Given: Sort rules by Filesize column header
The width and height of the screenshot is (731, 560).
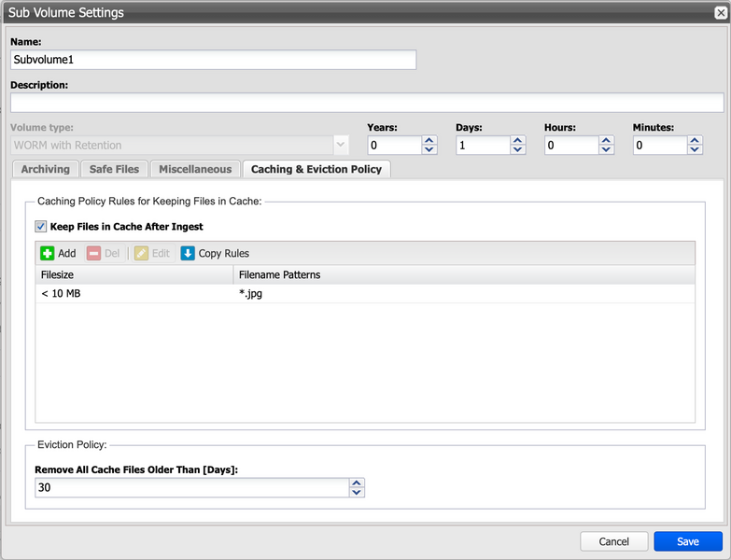Looking at the screenshot, I should click(134, 274).
